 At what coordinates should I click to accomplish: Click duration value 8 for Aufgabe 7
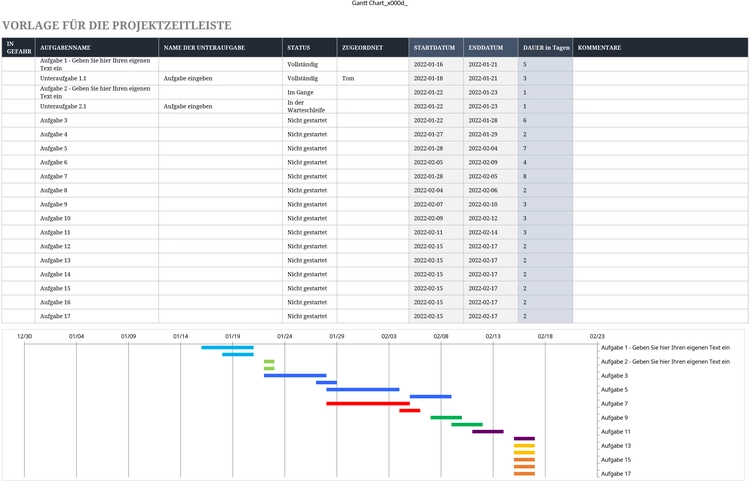[x=545, y=176]
